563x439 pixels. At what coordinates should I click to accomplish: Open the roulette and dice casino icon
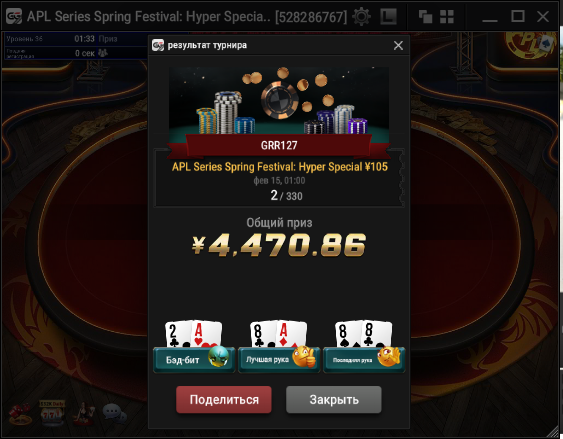(20, 414)
